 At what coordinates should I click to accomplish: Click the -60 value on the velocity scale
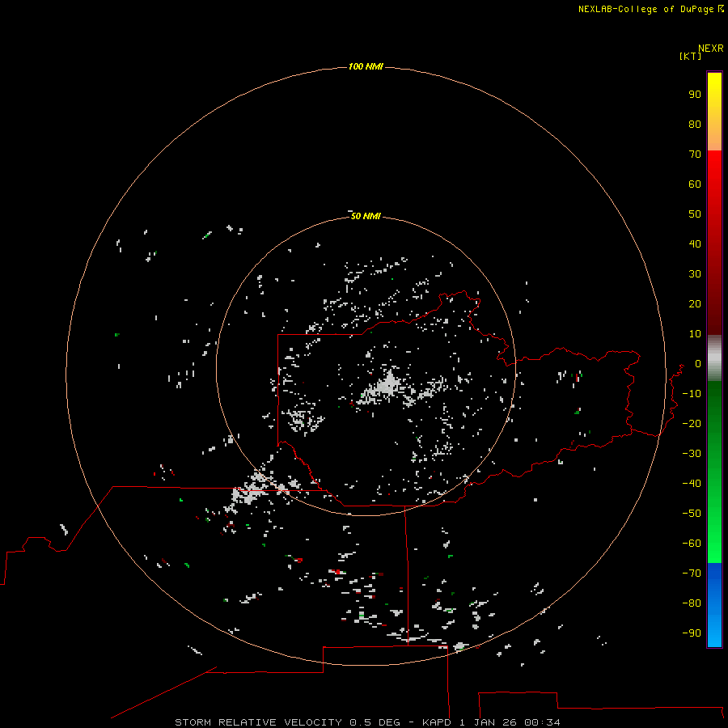692,544
